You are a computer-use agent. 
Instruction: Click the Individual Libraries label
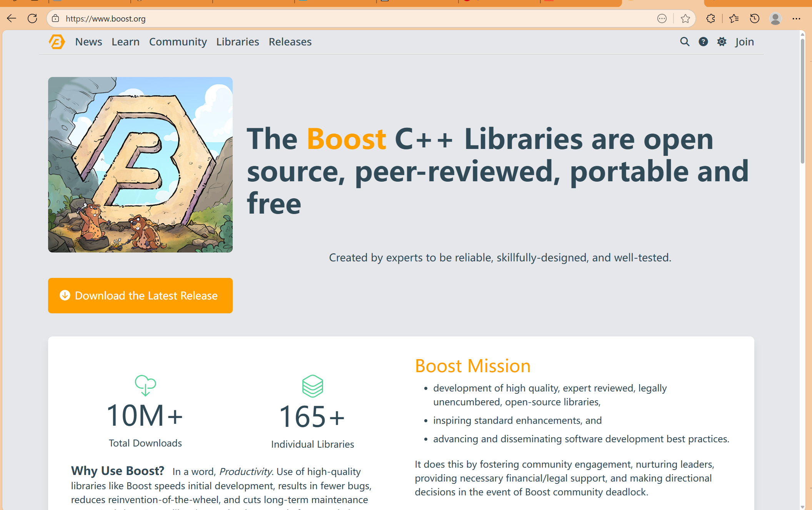click(x=312, y=444)
